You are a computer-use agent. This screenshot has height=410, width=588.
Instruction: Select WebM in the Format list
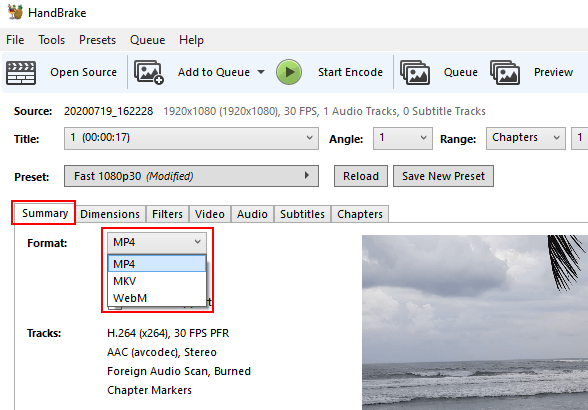click(157, 298)
